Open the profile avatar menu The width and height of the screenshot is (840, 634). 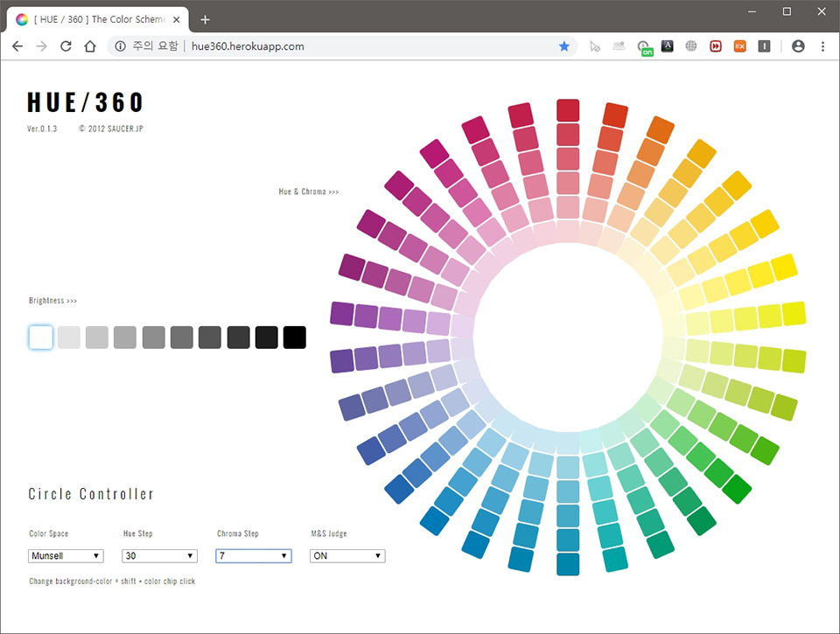click(x=798, y=46)
